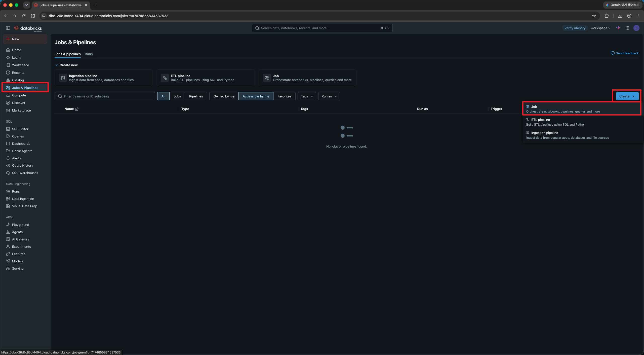Screen dimensions: 644x355
Task: Open the browser tab search chevron
Action: (26, 5)
